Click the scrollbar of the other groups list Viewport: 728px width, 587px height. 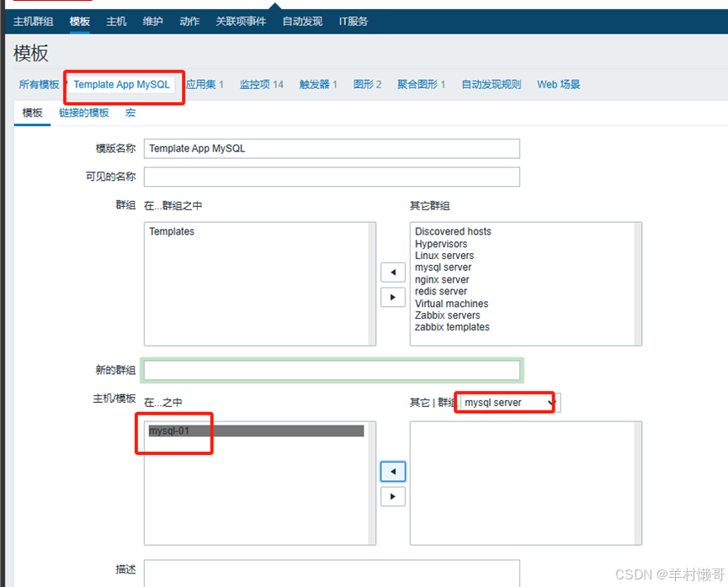pos(638,284)
